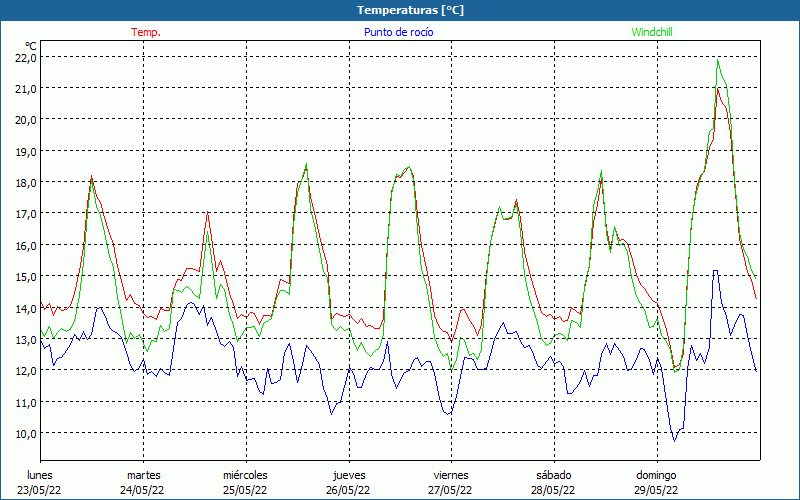Viewport: 800px width, 500px height.
Task: Click the 15,0 y-axis value
Action: (x=26, y=277)
